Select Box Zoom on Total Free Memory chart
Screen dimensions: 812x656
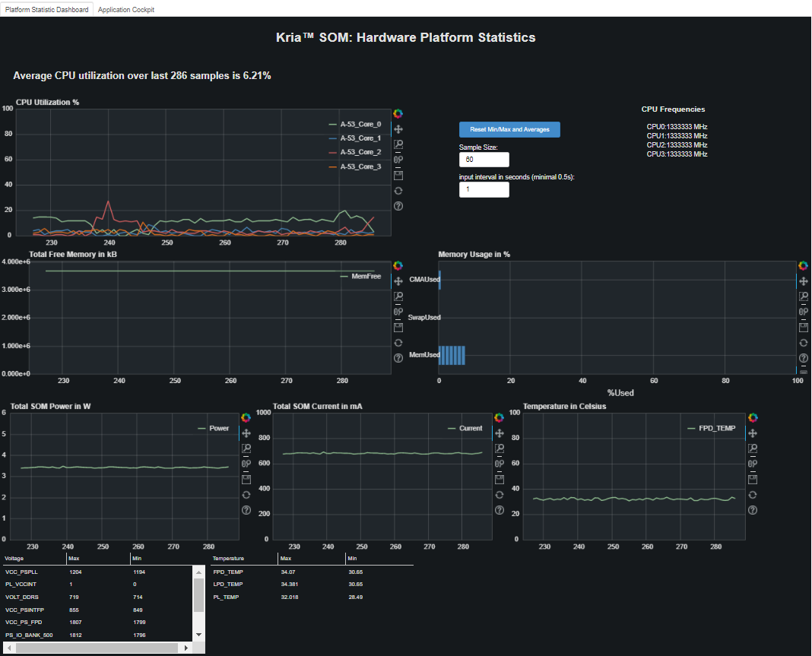[x=398, y=296]
